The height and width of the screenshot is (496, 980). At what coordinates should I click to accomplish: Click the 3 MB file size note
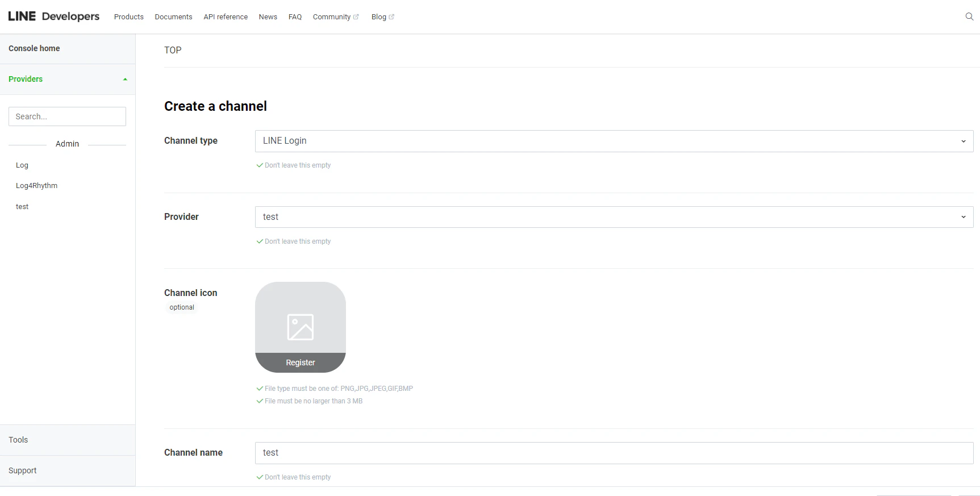pyautogui.click(x=314, y=401)
